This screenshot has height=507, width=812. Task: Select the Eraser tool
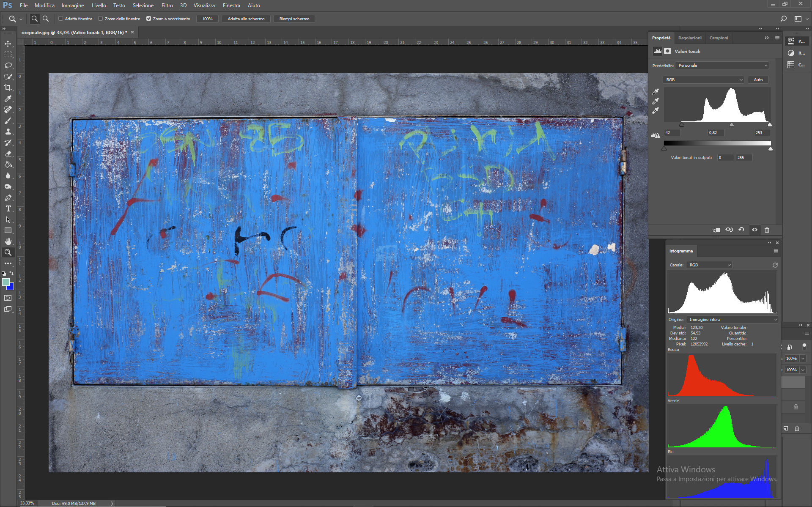coord(8,153)
